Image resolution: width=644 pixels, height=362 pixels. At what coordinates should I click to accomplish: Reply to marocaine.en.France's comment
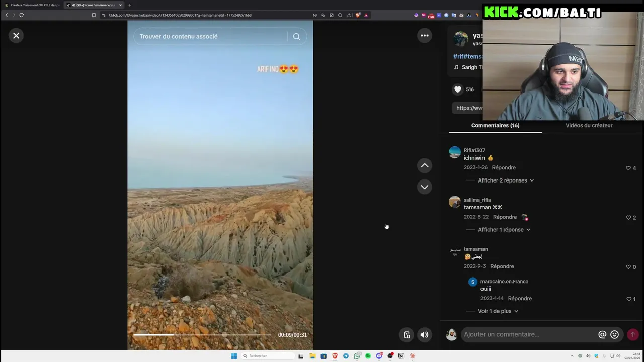coord(520,298)
